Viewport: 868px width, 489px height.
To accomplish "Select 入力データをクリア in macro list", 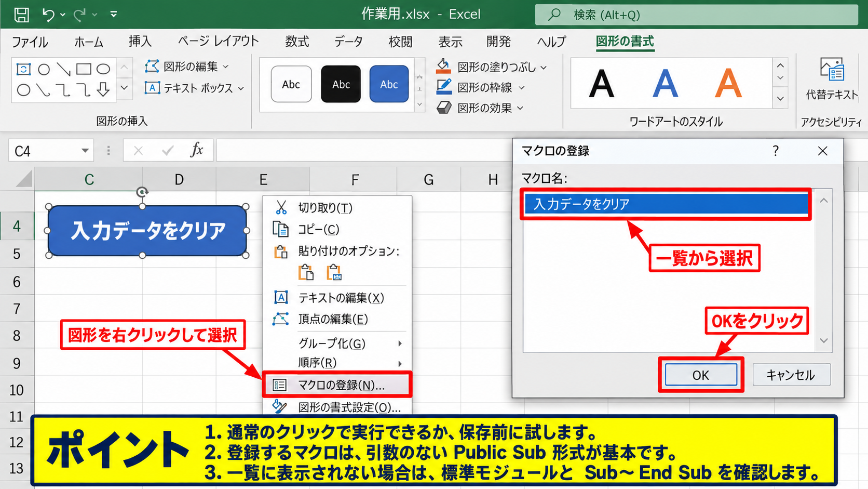I will click(x=666, y=204).
